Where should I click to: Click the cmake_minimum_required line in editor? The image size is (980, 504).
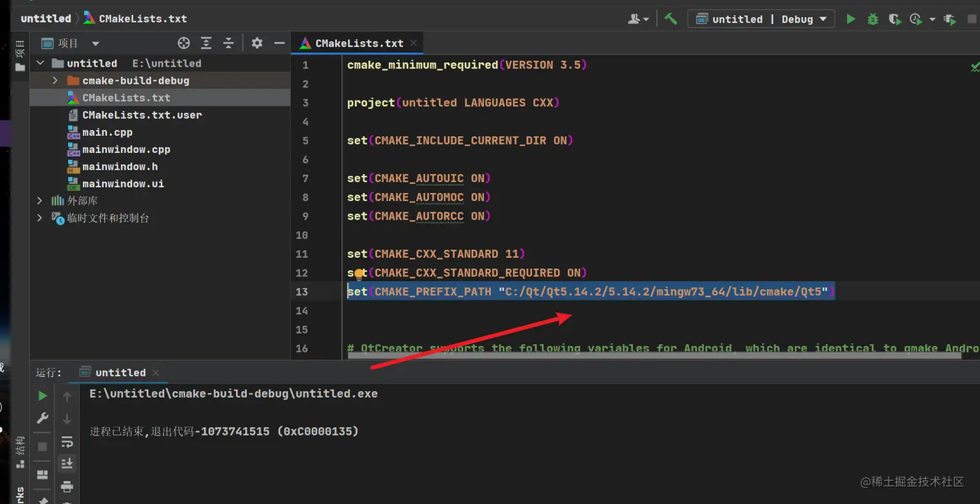[x=467, y=65]
